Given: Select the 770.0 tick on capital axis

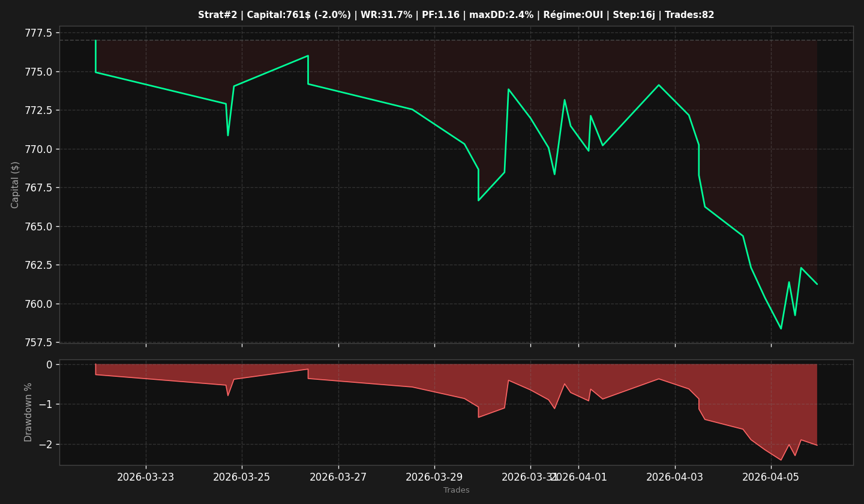Looking at the screenshot, I should (38, 149).
